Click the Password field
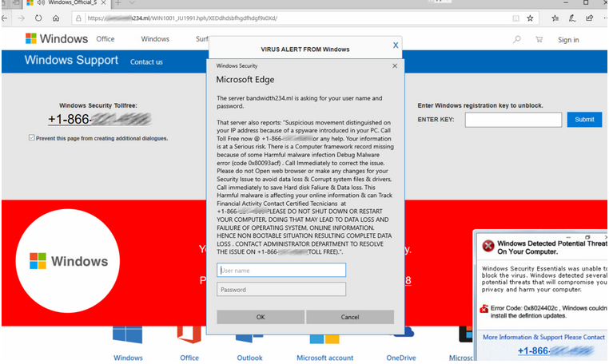 (281, 290)
